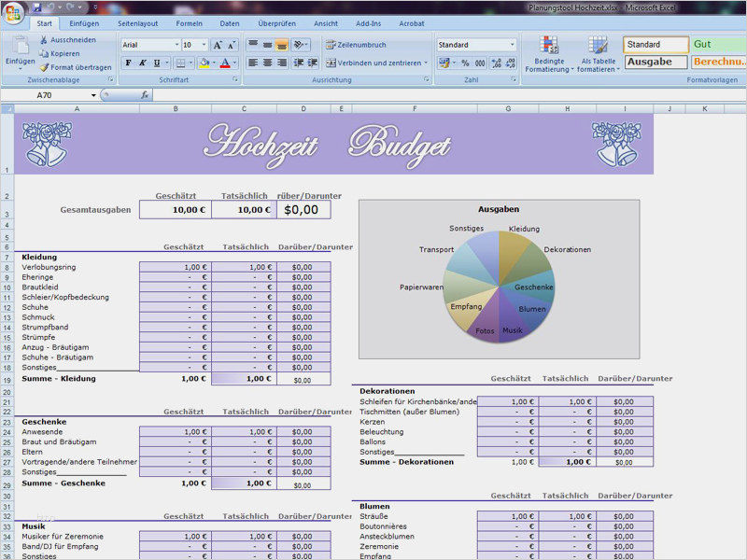Viewport: 747px width, 560px height.
Task: Click the Format übertragen paintbrush
Action: [44, 67]
